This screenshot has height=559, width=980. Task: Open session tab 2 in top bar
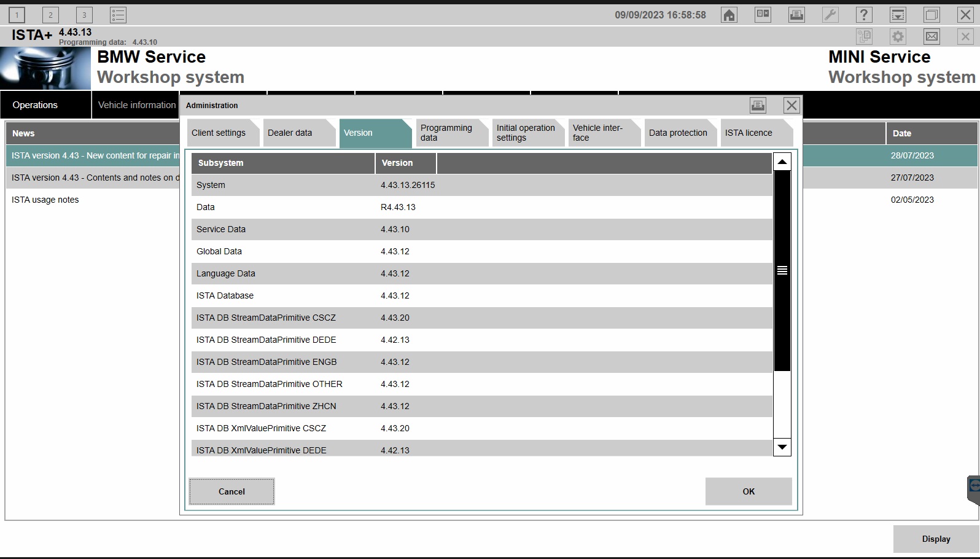(x=50, y=15)
